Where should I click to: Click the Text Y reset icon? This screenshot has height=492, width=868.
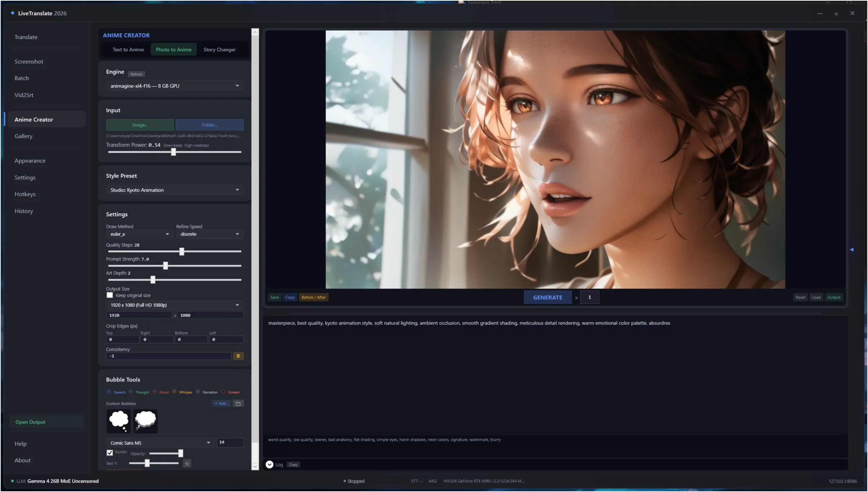(187, 464)
